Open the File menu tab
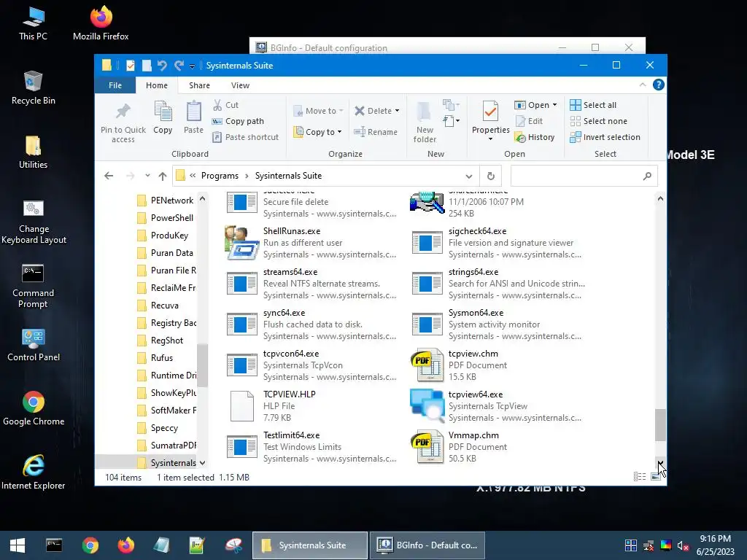747x560 pixels. (x=115, y=85)
